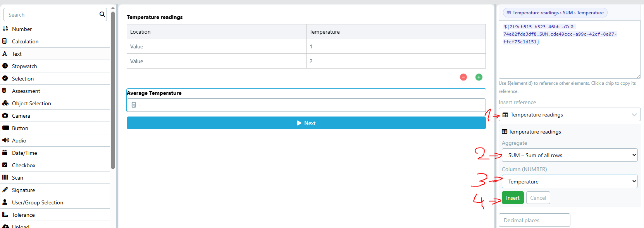Click table icon in reference chip
The image size is (644, 228).
point(509,13)
